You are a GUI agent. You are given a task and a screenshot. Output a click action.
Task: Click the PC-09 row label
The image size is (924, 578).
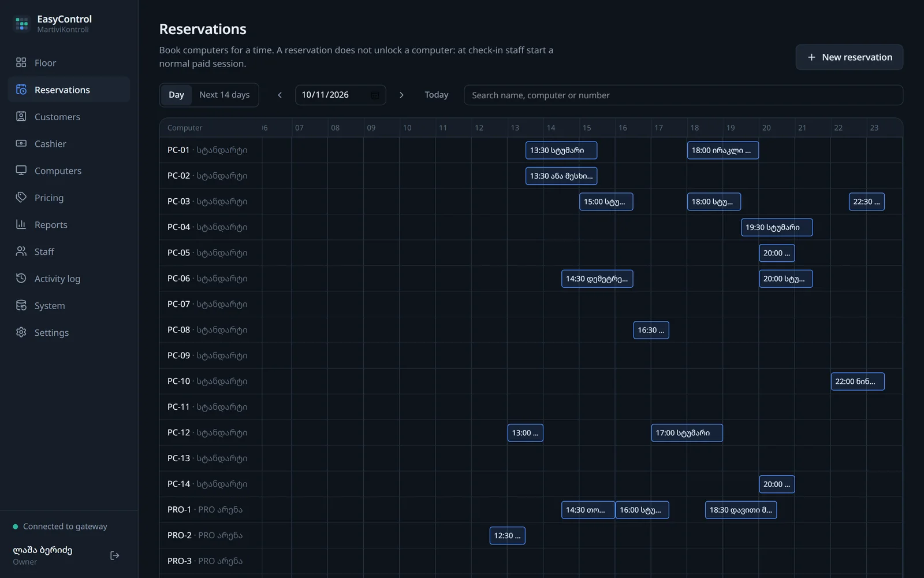coord(207,355)
